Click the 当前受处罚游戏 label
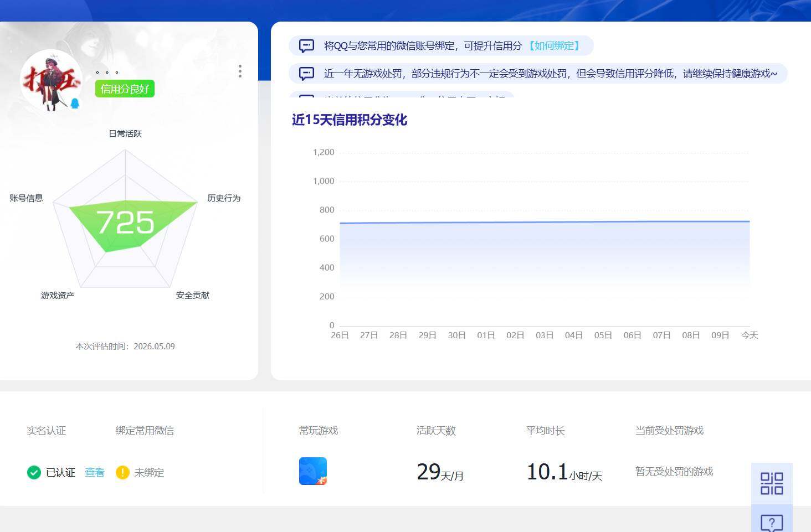811x532 pixels. coord(669,430)
